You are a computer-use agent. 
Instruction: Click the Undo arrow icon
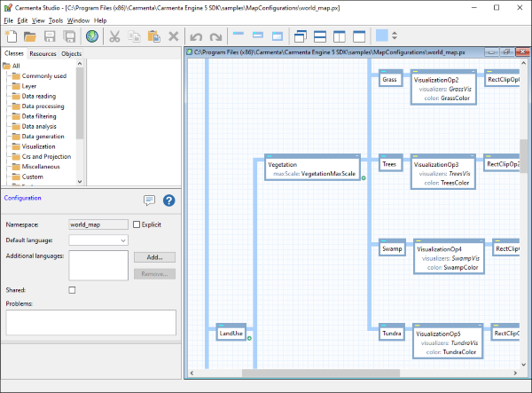[194, 36]
